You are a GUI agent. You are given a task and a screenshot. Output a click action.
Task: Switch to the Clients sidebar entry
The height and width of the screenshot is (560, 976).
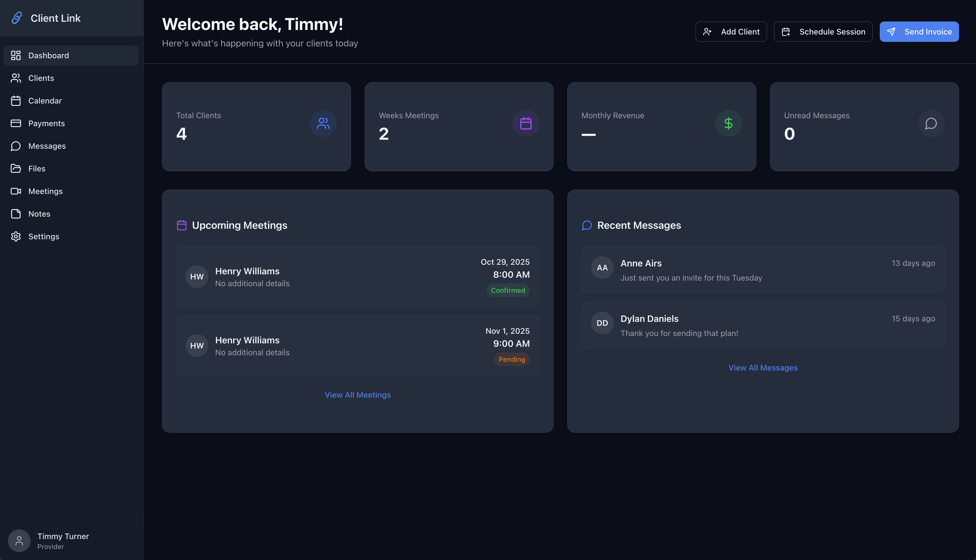coord(41,78)
